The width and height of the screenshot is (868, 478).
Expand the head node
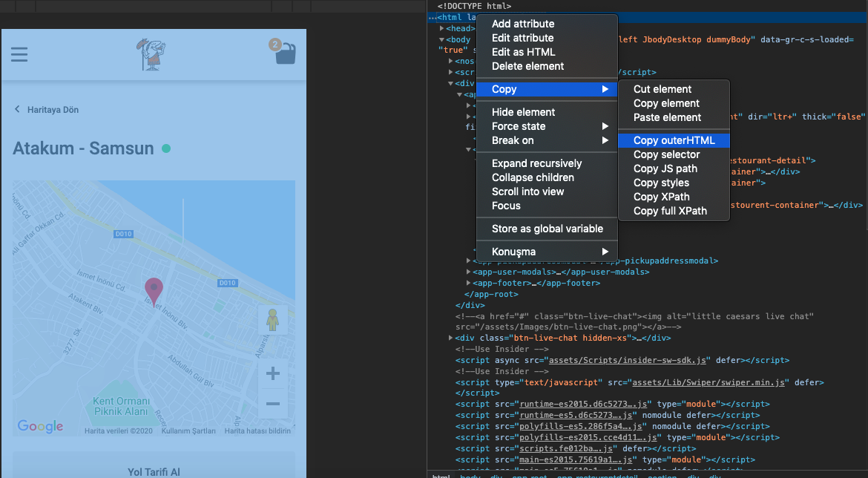click(441, 28)
